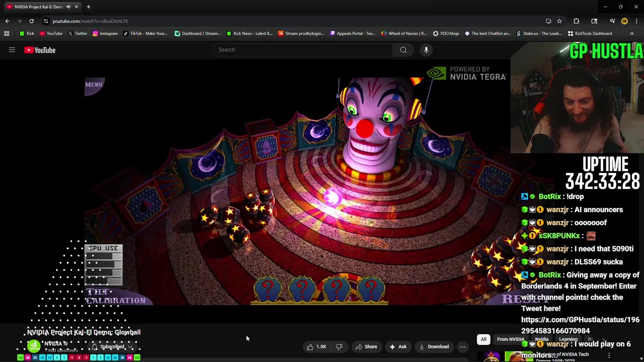644x362 pixels.
Task: Minimize the browser window
Action: [605, 7]
